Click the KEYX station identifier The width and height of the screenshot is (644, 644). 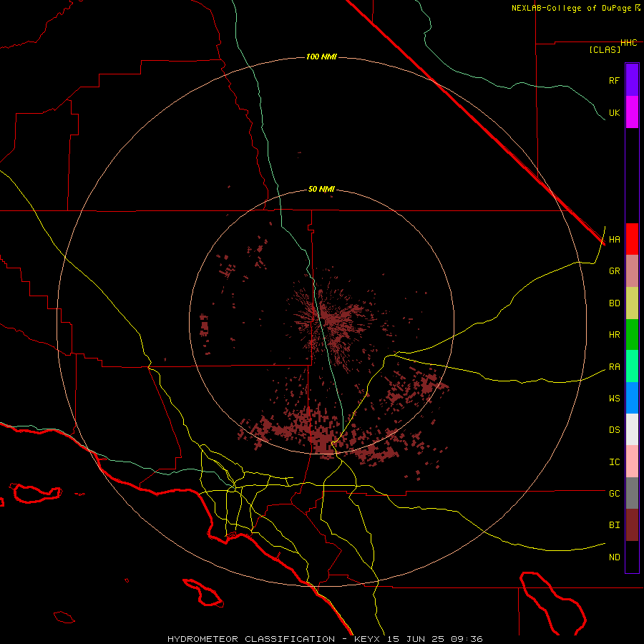pos(368,639)
